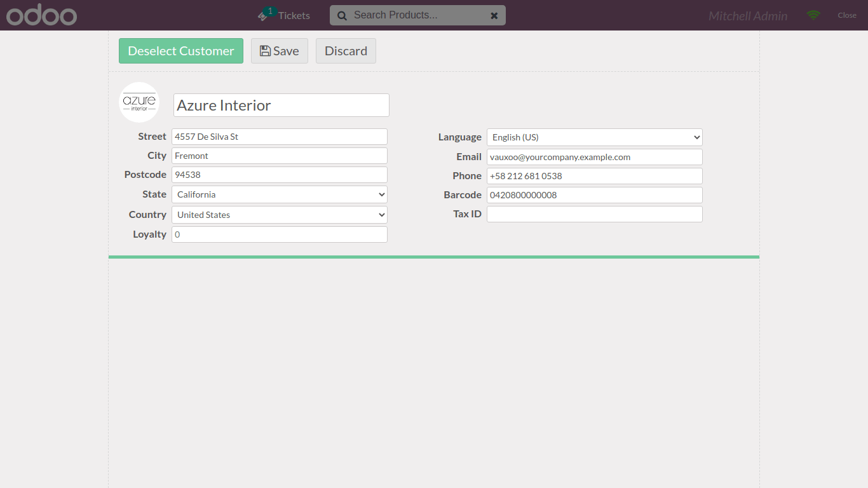Click the Loyalty label
Image resolution: width=868 pixels, height=488 pixels.
point(149,234)
